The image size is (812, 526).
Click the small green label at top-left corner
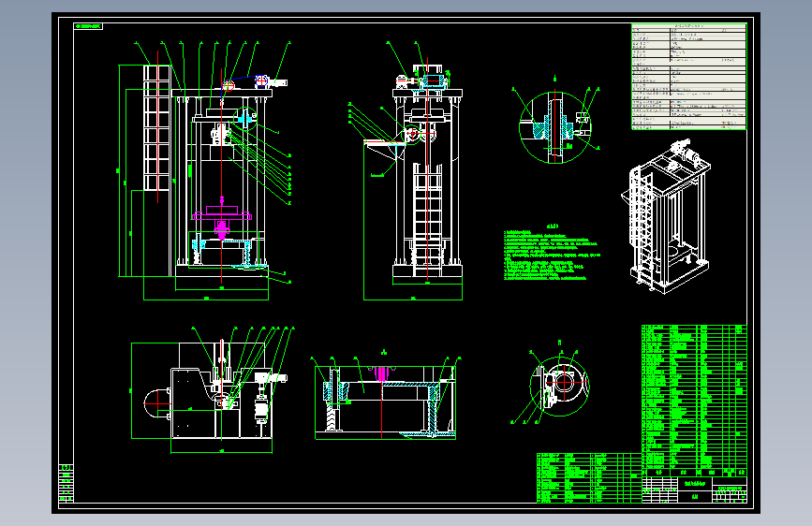(89, 26)
